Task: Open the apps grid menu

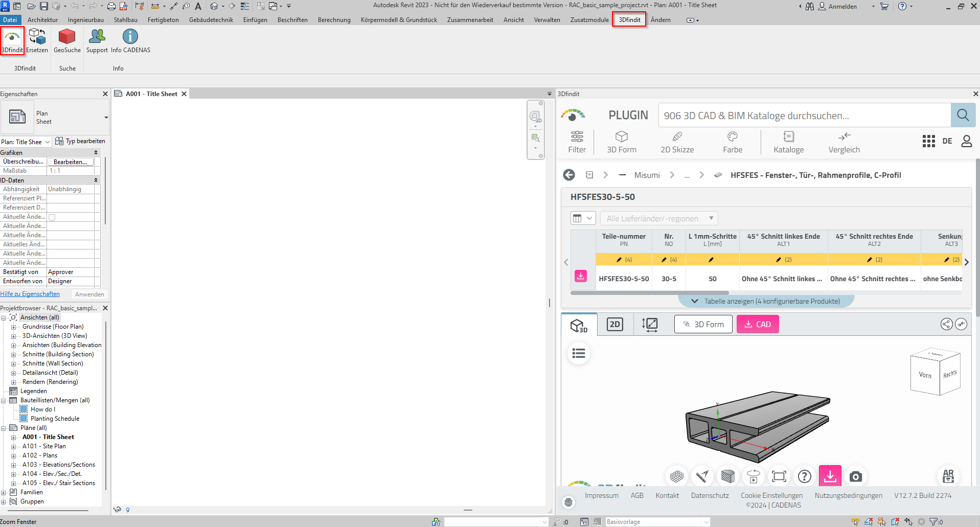Action: [928, 141]
